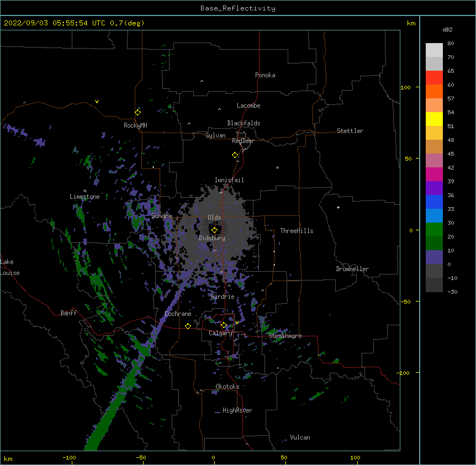Image resolution: width=476 pixels, height=465 pixels.
Task: Click the white asterisk marker above Limestone
Action: pyautogui.click(x=85, y=191)
